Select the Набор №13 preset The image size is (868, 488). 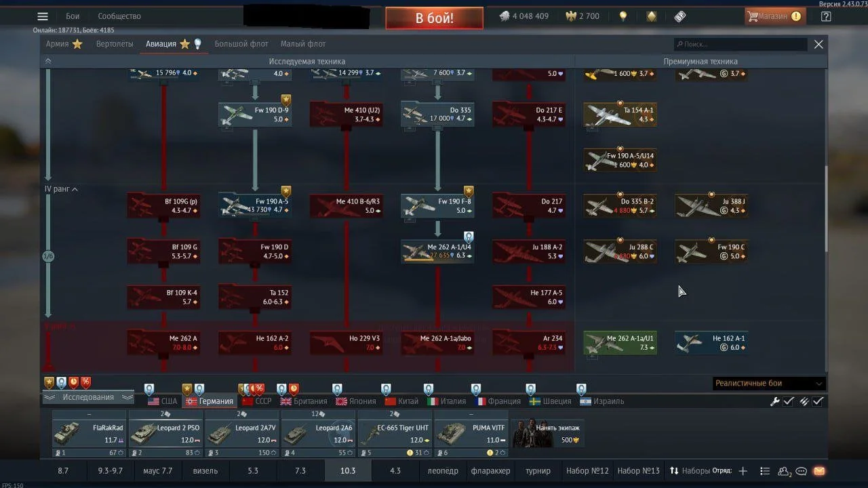[639, 471]
